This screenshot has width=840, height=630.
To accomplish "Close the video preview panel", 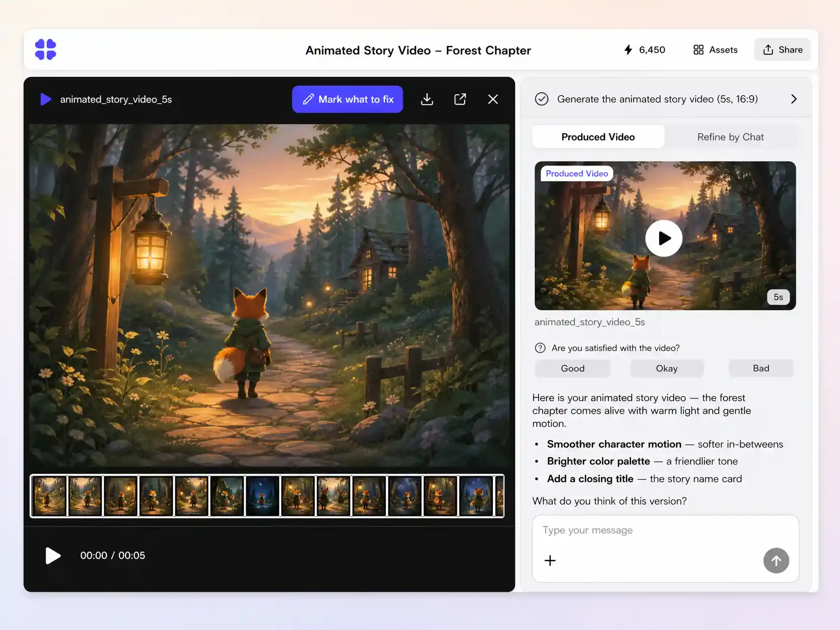I will tap(493, 99).
